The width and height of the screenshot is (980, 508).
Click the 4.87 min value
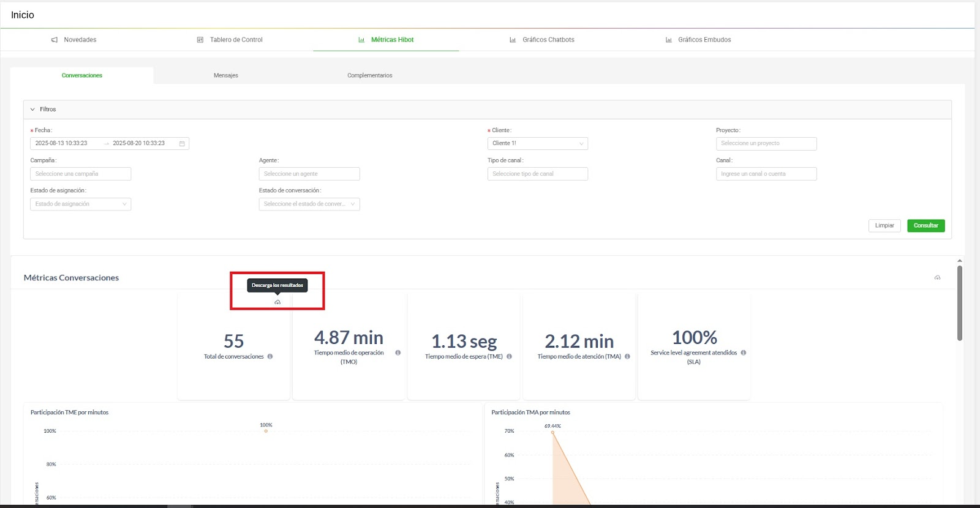349,337
